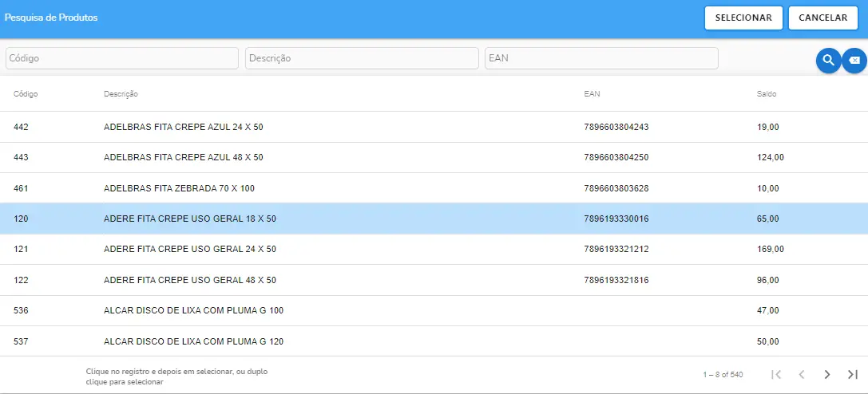Jump to the last results page
This screenshot has height=394, width=868.
coord(853,375)
